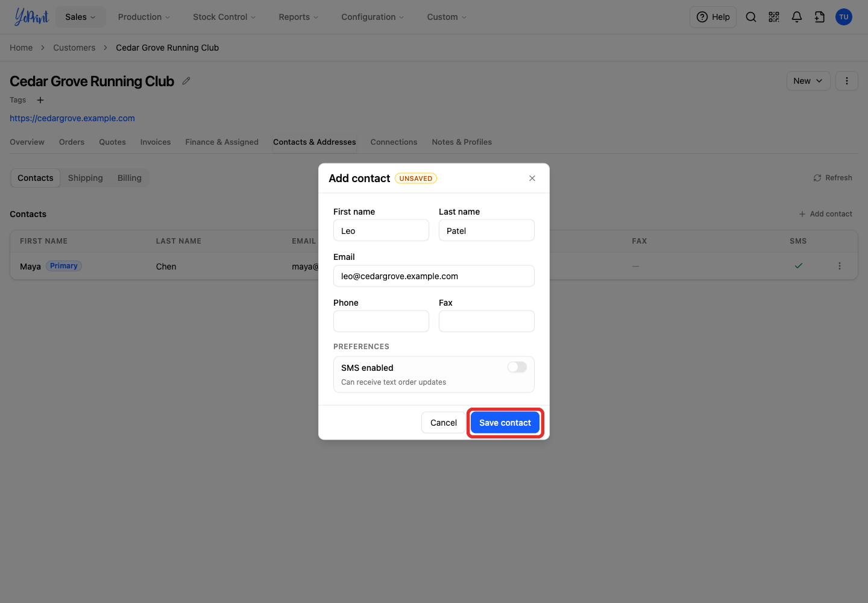The image size is (868, 603).
Task: Edit the customer name with the pencil icon
Action: click(186, 81)
